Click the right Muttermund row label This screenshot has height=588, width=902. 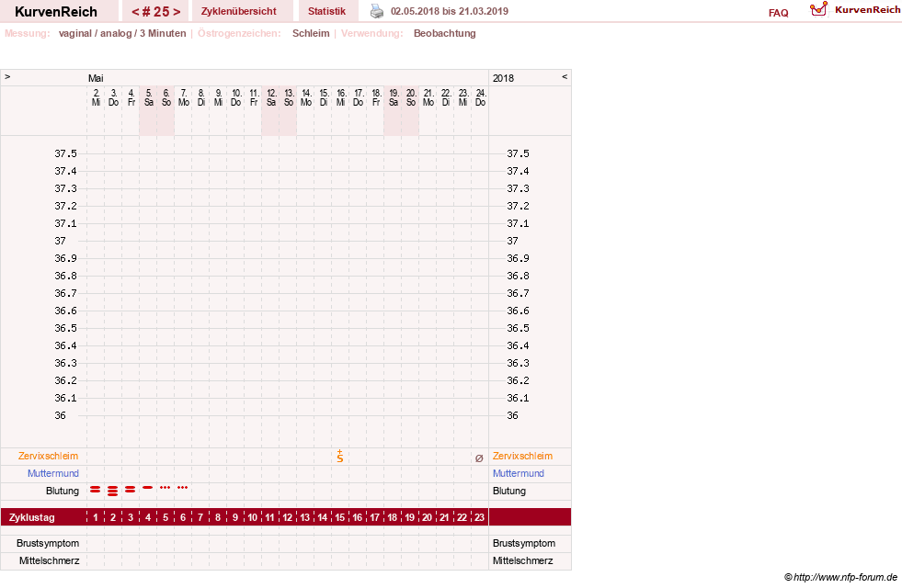click(x=519, y=473)
